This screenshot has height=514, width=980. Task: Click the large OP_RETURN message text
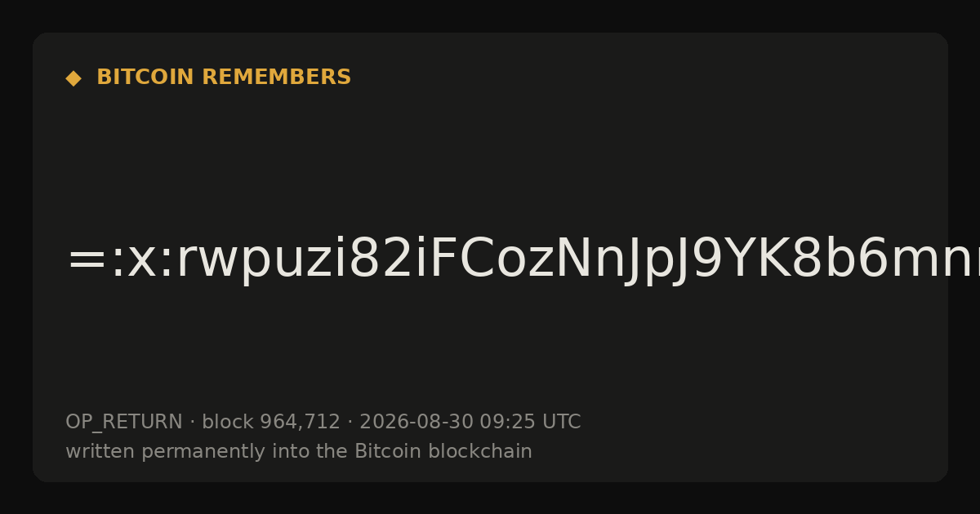(523, 260)
